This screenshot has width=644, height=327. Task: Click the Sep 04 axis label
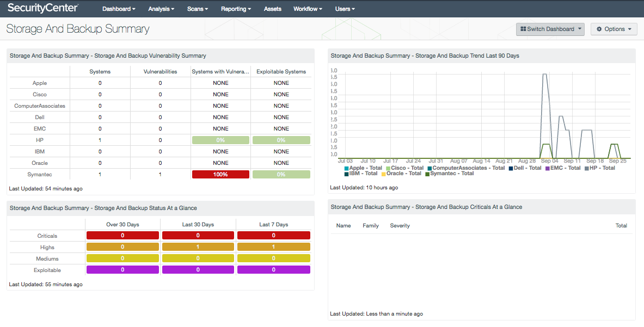click(x=549, y=161)
